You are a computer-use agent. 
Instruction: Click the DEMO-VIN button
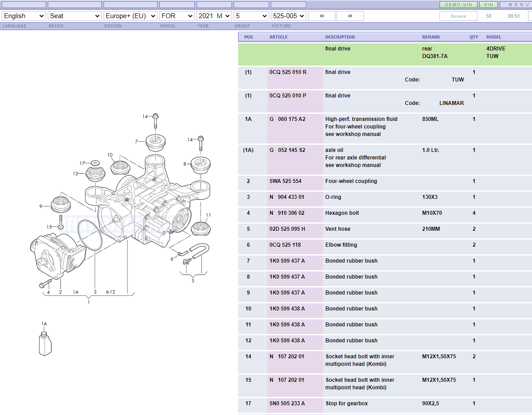(458, 4)
